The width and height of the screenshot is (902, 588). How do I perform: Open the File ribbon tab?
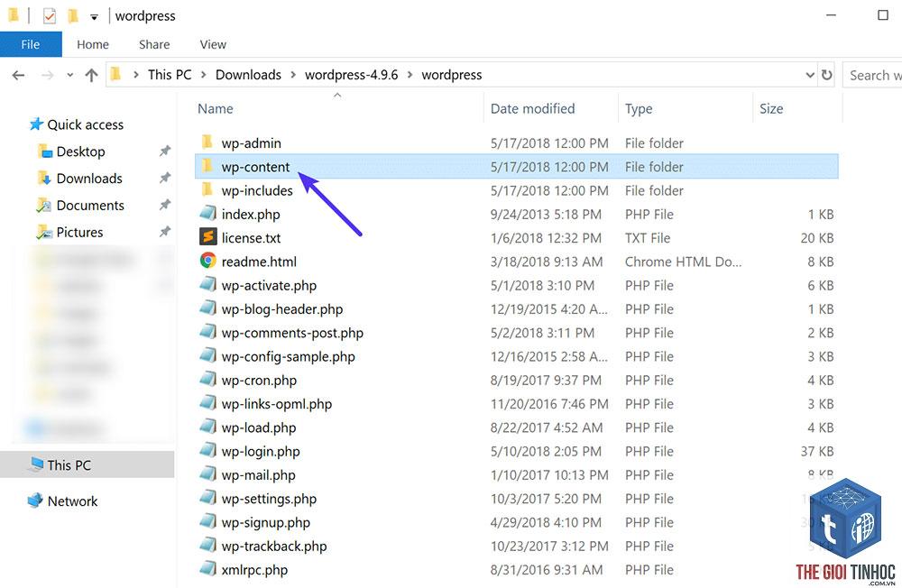pyautogui.click(x=31, y=44)
